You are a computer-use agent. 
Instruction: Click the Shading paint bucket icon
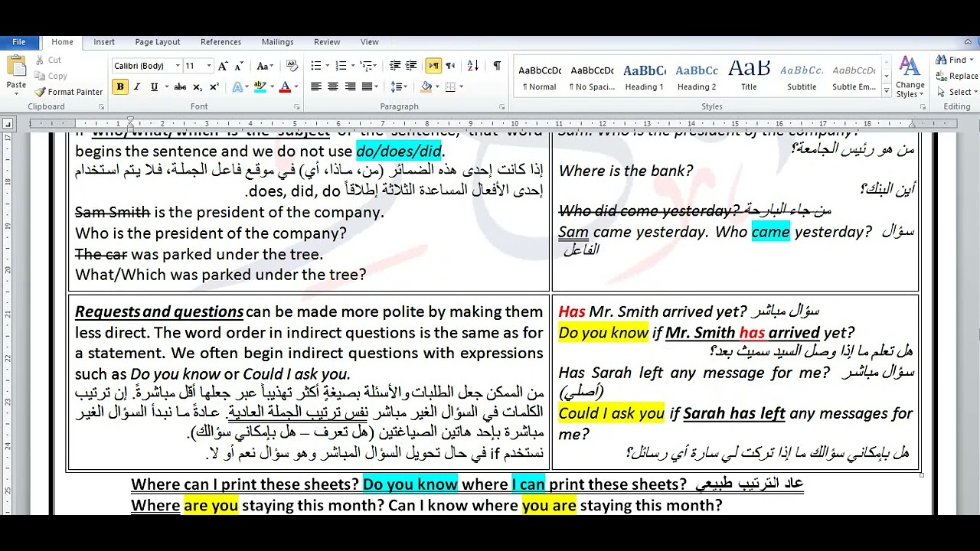[x=426, y=86]
